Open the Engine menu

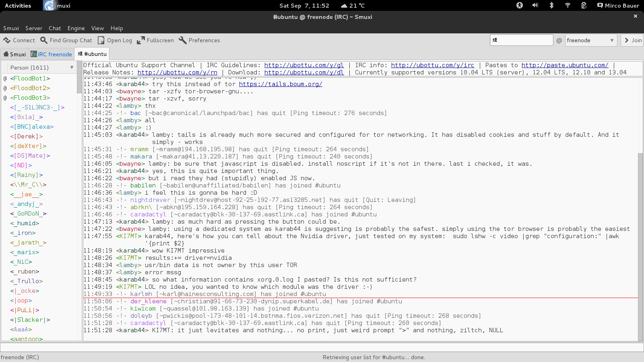tap(76, 28)
